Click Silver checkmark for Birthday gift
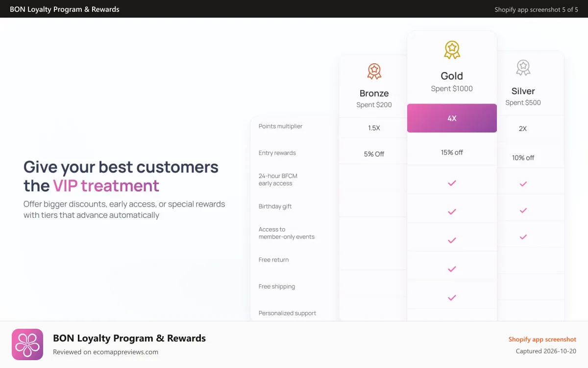This screenshot has height=368, width=588. [523, 210]
